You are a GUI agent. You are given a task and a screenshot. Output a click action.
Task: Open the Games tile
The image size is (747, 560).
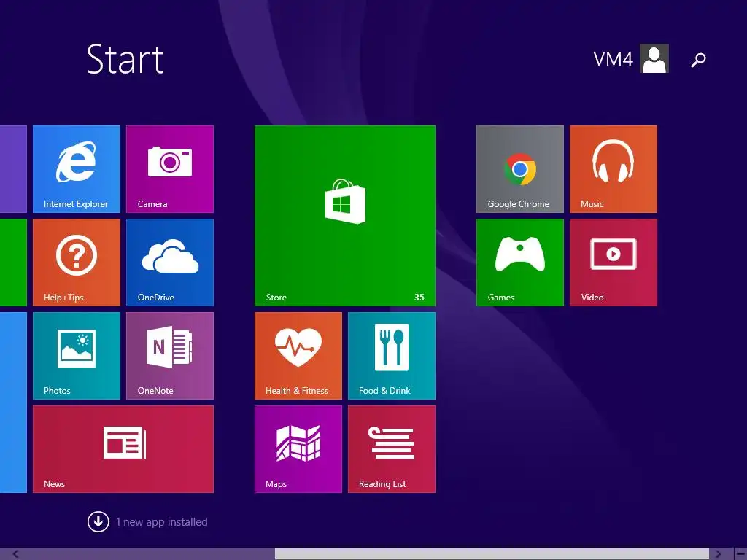point(519,262)
